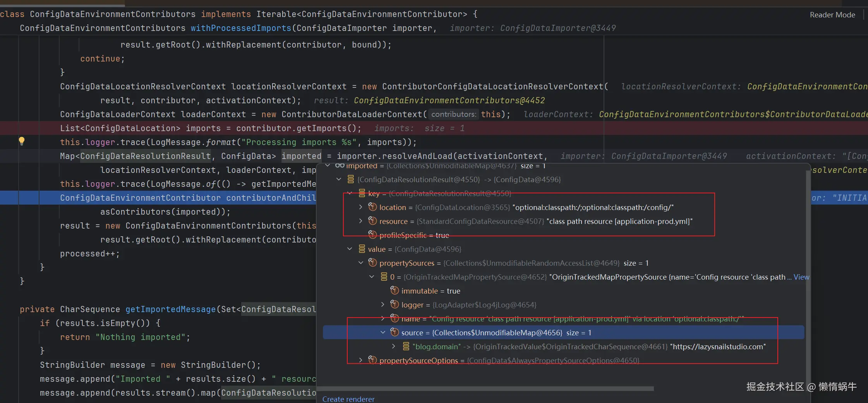Collapse the OriginTrackedMapPropertySource element 0
The width and height of the screenshot is (868, 403).
coord(372,277)
